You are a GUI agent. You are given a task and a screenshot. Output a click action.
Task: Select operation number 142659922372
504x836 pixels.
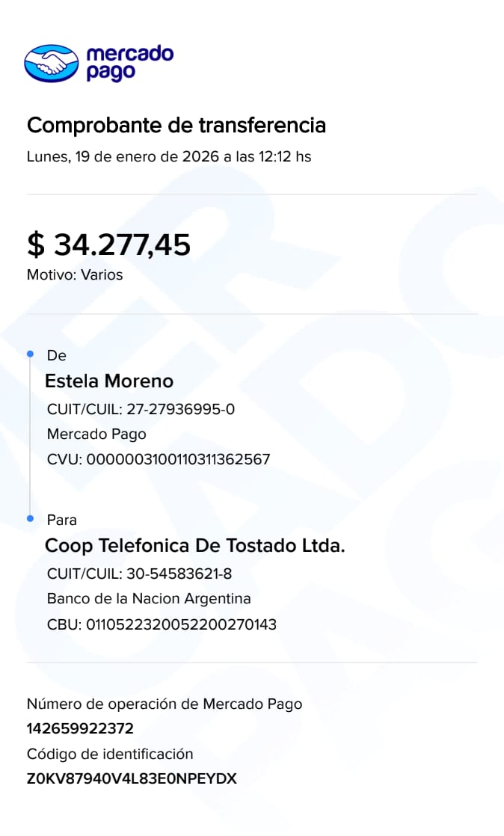(80, 728)
